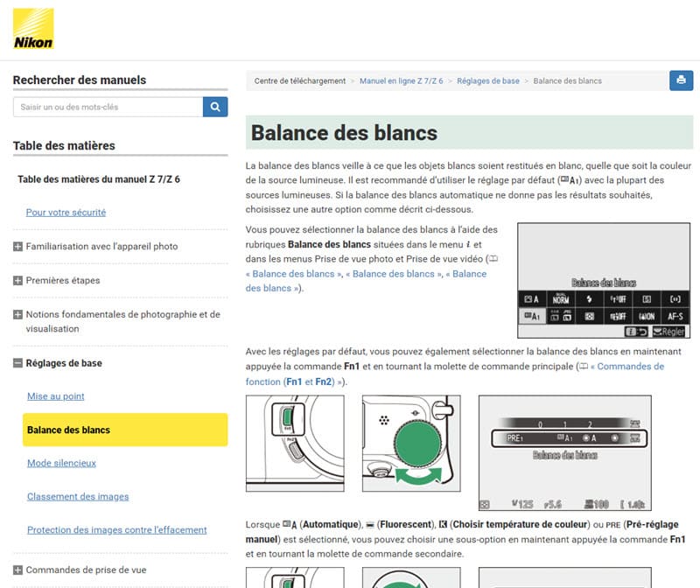Open the Pour votre sécurité link
700x588 pixels.
click(x=66, y=213)
